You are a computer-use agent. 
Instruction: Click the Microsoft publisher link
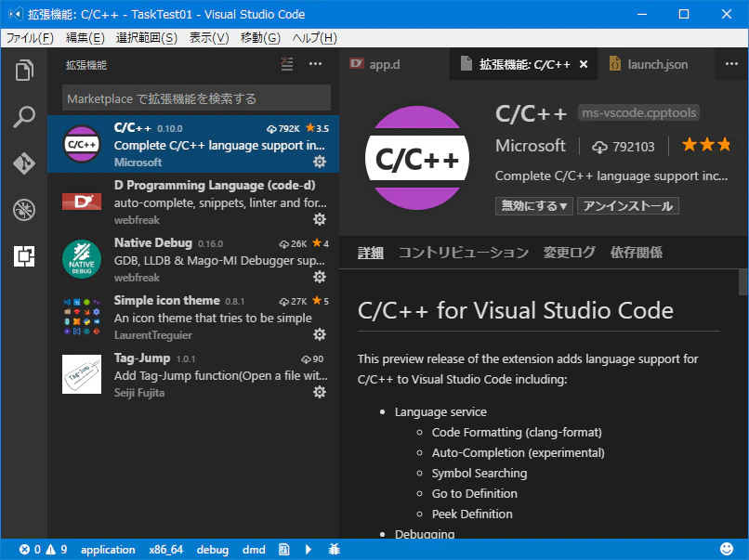point(531,146)
